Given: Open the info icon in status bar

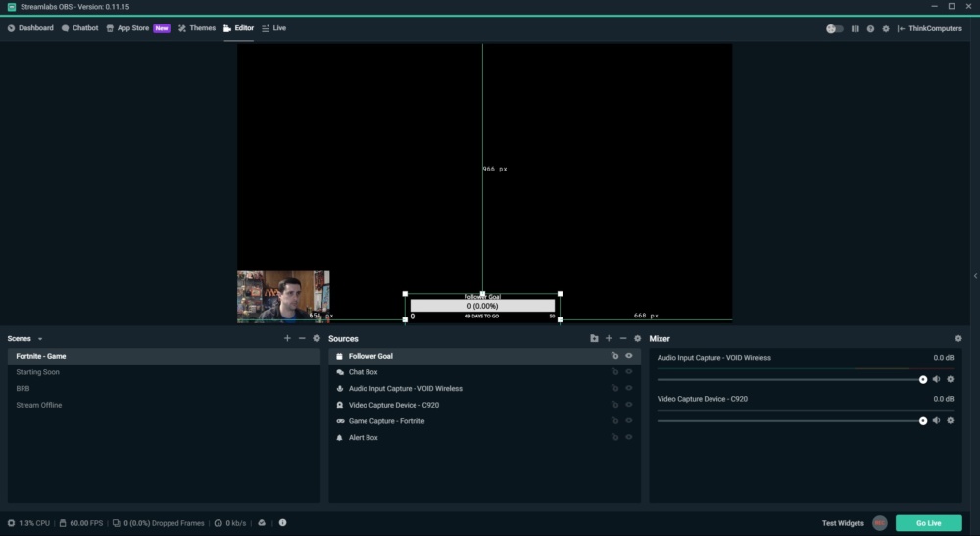Looking at the screenshot, I should coord(282,523).
